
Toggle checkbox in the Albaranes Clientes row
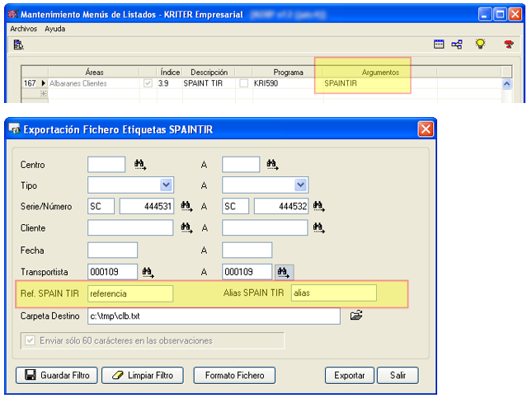(148, 84)
